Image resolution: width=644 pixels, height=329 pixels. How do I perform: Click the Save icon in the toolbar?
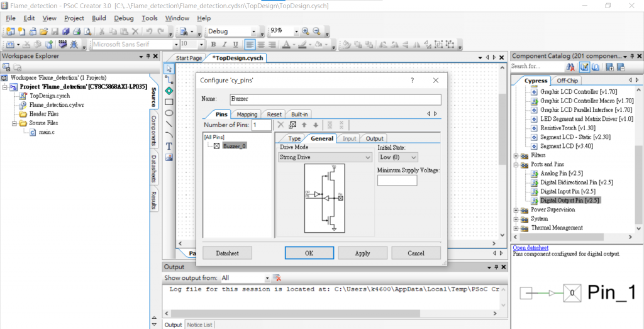pos(55,31)
